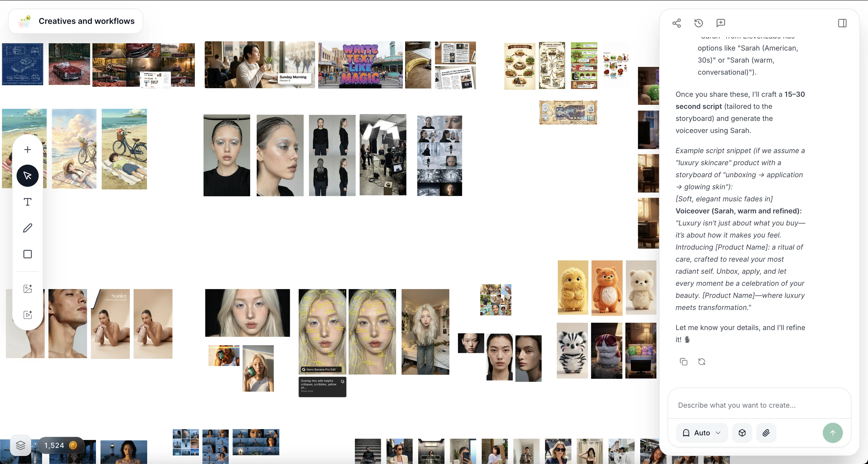868x464 pixels.
Task: Select the Pencil draw tool
Action: (28, 228)
